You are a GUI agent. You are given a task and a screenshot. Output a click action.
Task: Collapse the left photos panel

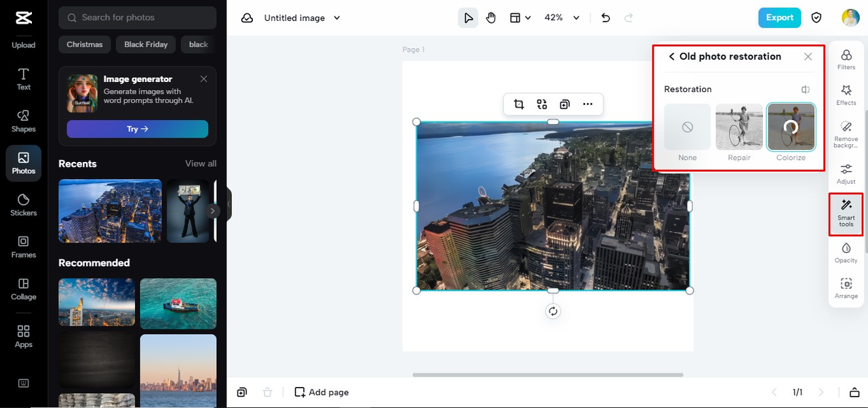coord(229,204)
